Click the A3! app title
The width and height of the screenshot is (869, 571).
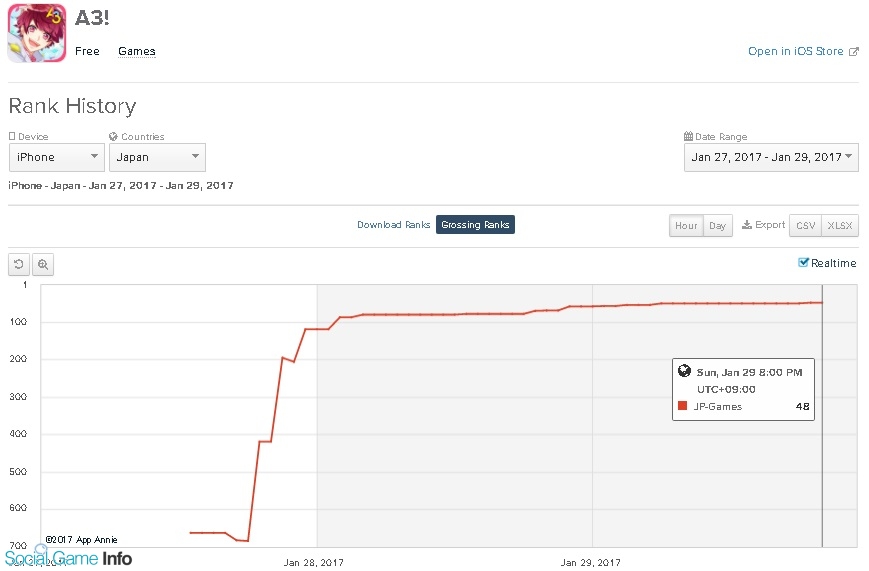[x=92, y=18]
